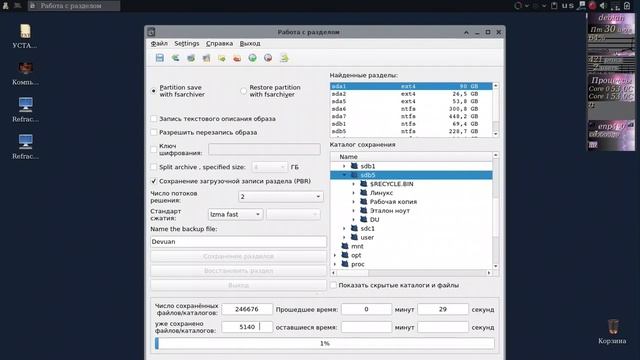Click the red round tray icon
640x360 pixels.
(592, 6)
